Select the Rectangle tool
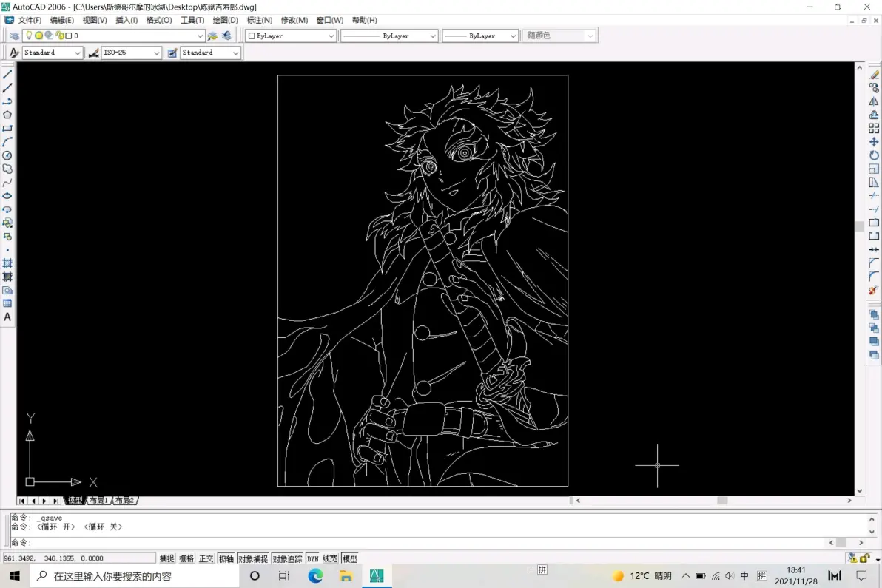Screen dimensions: 882x588 click(x=7, y=128)
